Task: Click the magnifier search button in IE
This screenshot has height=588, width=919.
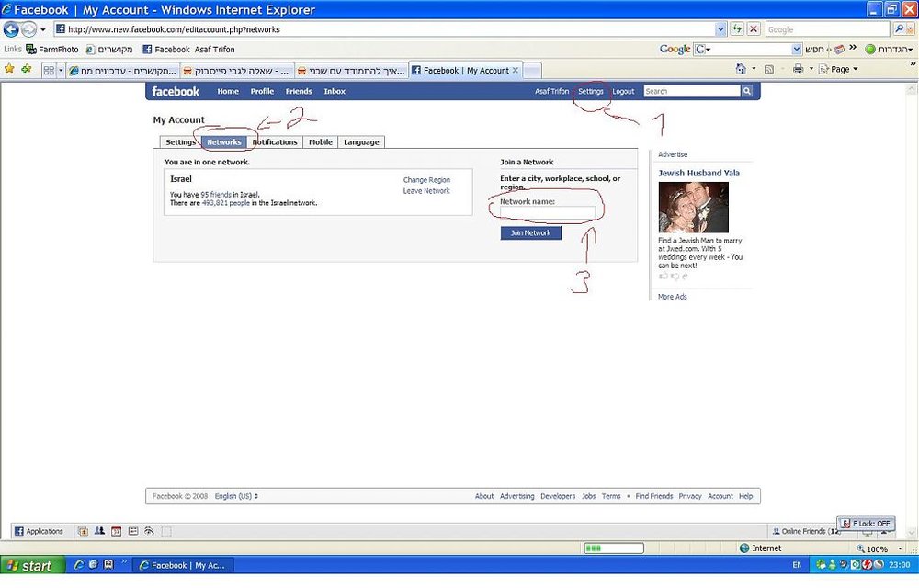Action: [899, 28]
